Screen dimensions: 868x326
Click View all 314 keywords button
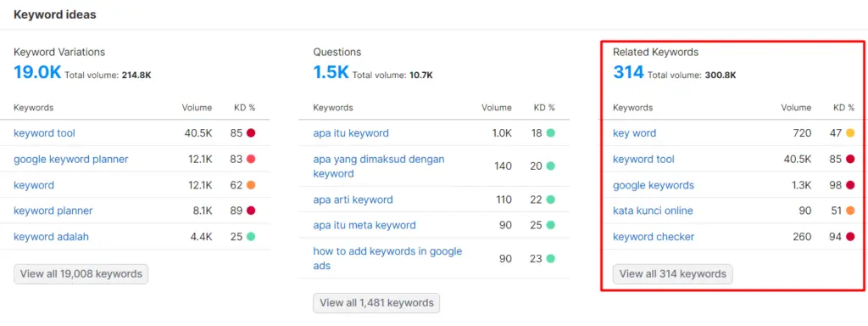tap(672, 274)
